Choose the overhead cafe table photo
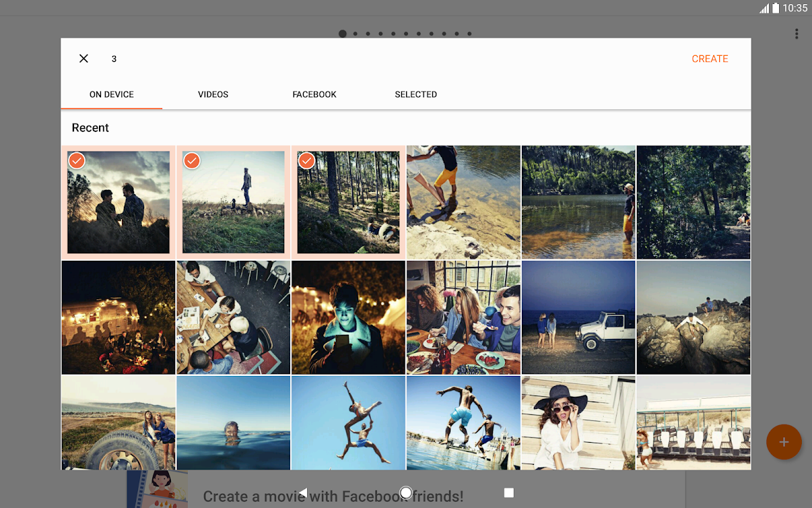 pos(233,317)
